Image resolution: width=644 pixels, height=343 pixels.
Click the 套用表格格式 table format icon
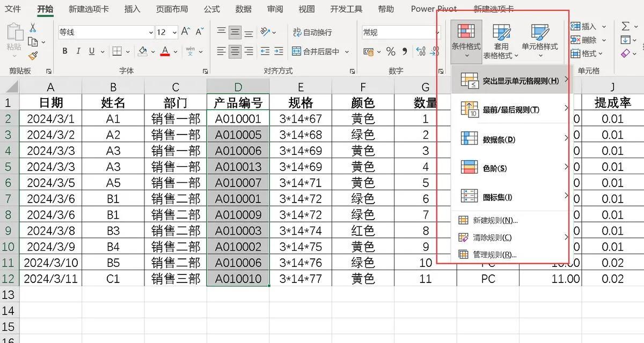click(501, 40)
